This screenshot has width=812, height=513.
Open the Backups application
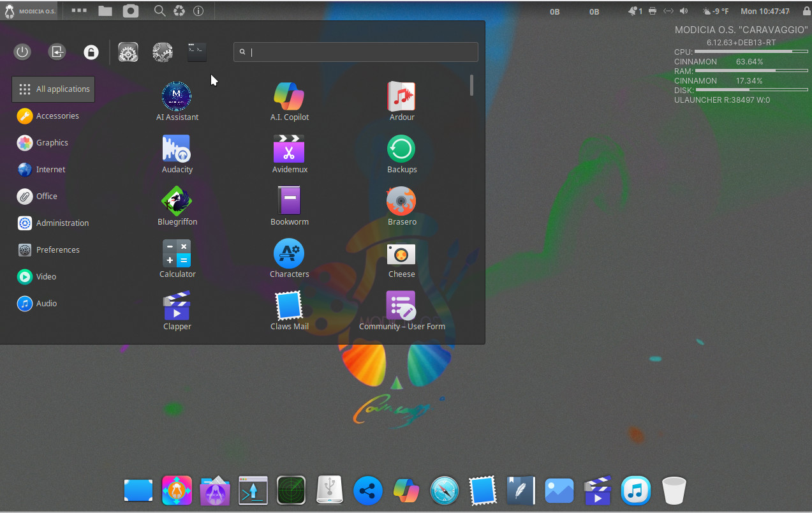click(402, 154)
